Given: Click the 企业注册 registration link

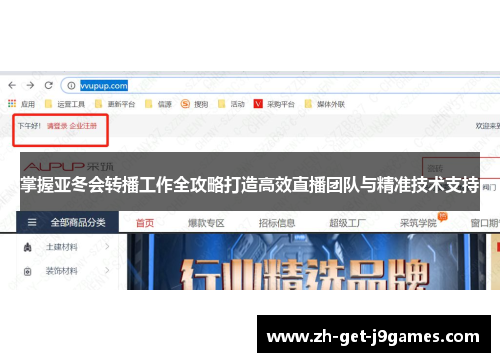Looking at the screenshot, I should pyautogui.click(x=83, y=126).
